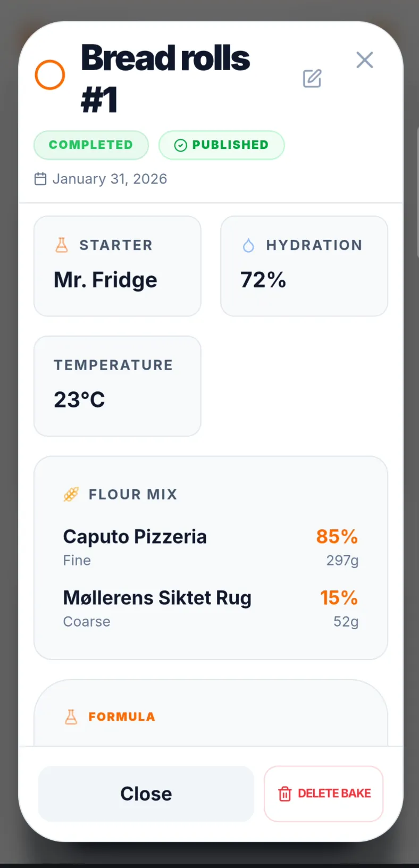419x868 pixels.
Task: Click the trash can icon
Action: tap(285, 794)
